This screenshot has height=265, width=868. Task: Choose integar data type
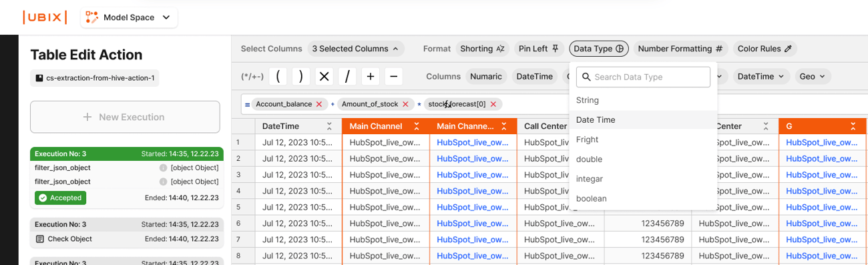coord(643,179)
